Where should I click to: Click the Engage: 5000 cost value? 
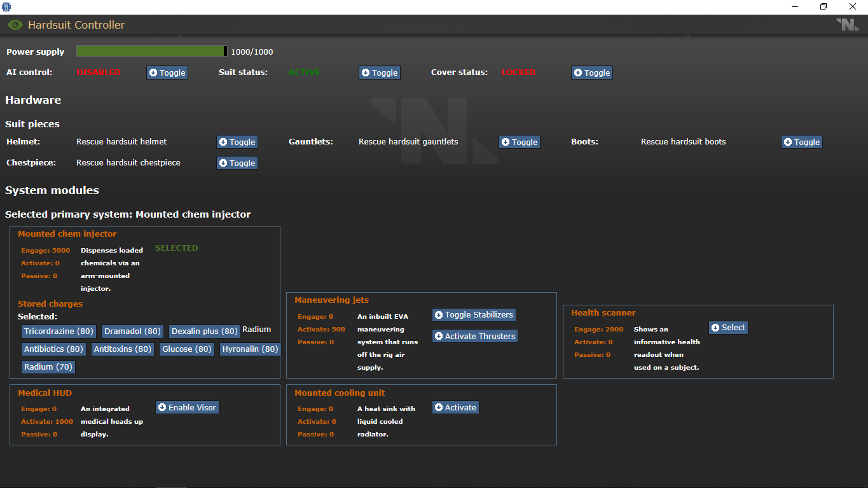pos(46,250)
